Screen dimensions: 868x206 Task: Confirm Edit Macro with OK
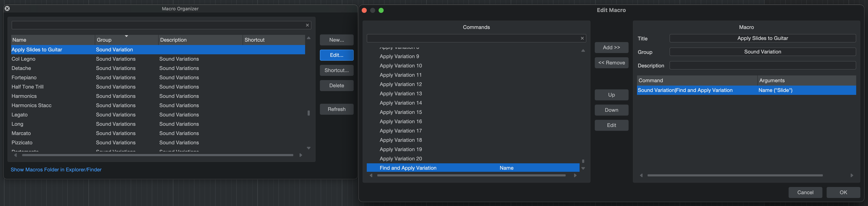click(843, 192)
